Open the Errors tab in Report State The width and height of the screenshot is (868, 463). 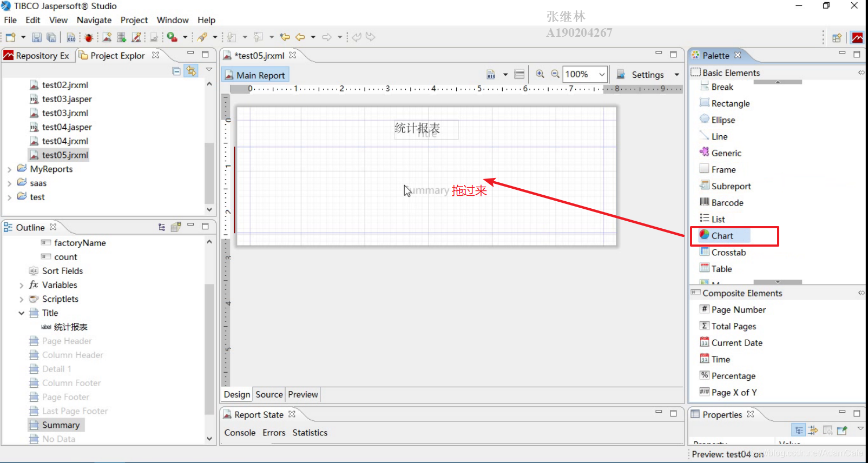(x=274, y=433)
